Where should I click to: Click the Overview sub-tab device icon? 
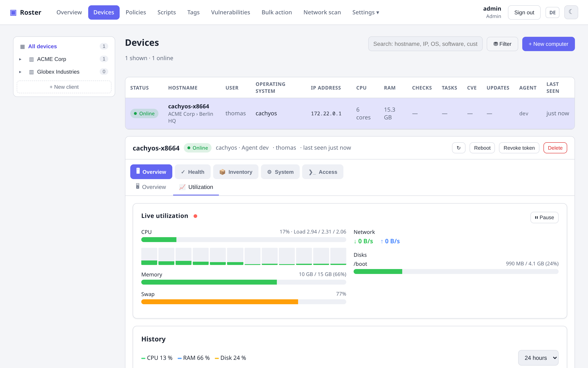click(138, 186)
